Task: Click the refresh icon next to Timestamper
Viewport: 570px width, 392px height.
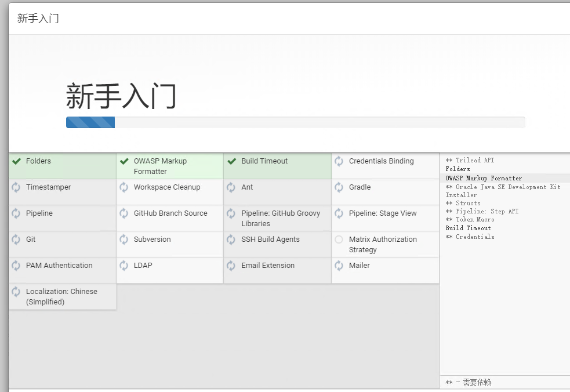Action: pyautogui.click(x=16, y=187)
